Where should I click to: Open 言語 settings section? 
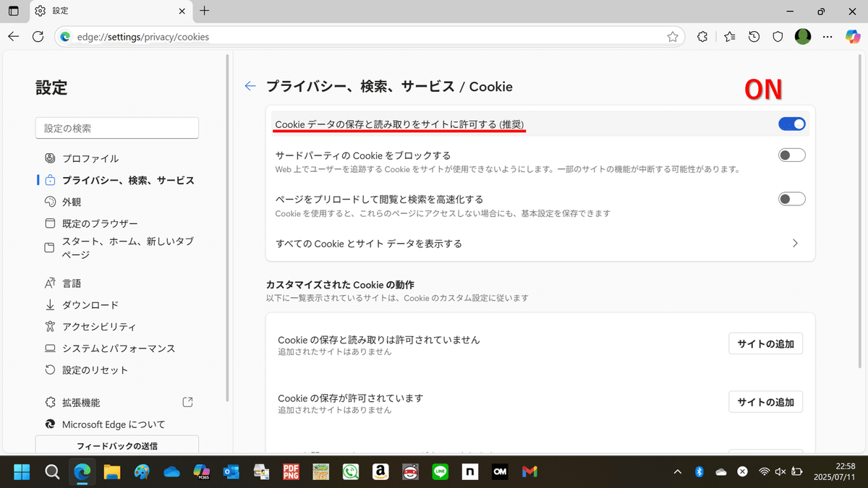[72, 283]
